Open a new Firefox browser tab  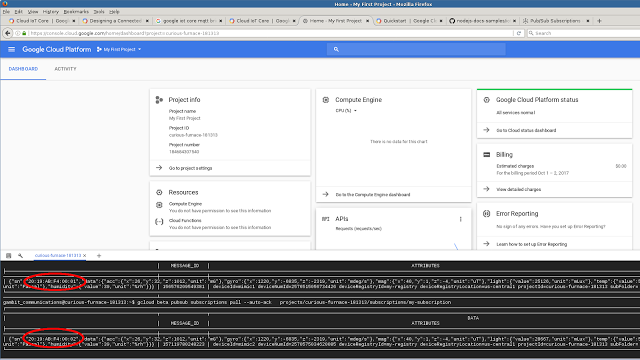pos(599,21)
